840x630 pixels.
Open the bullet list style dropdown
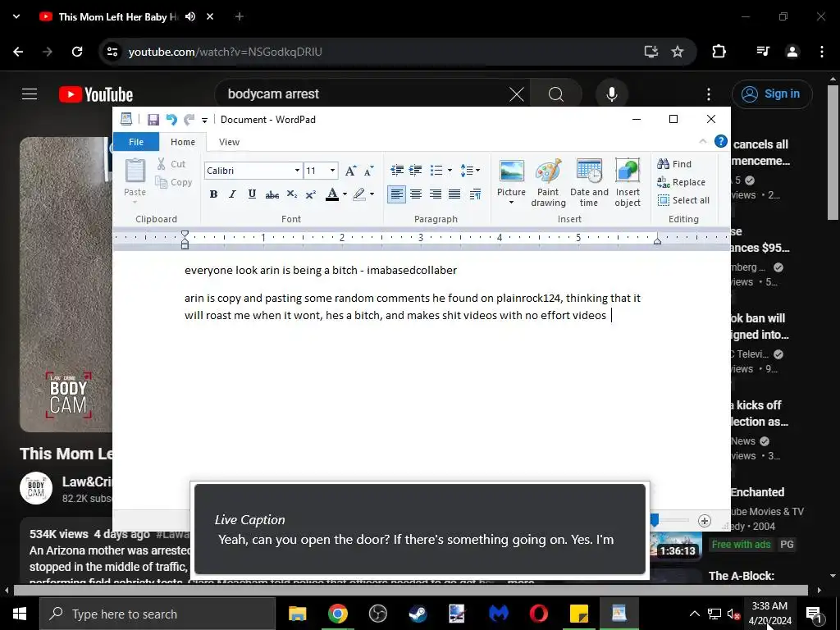(450, 171)
